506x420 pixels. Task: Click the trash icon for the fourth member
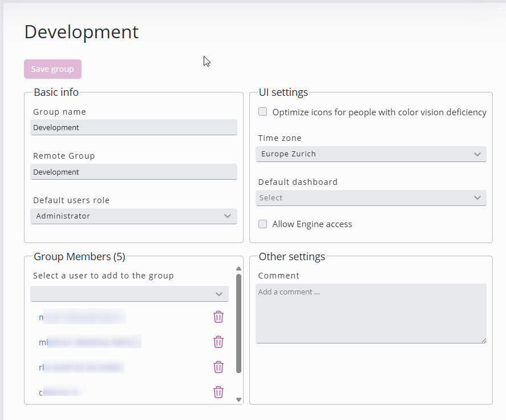click(218, 392)
